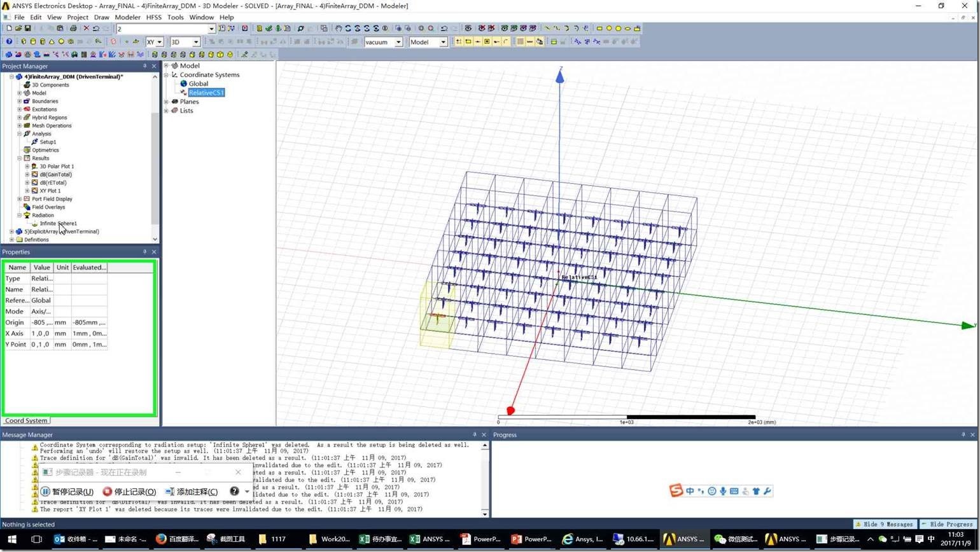Screen dimensions: 980x552
Task: Click Hide 9 Messages button
Action: 884,524
